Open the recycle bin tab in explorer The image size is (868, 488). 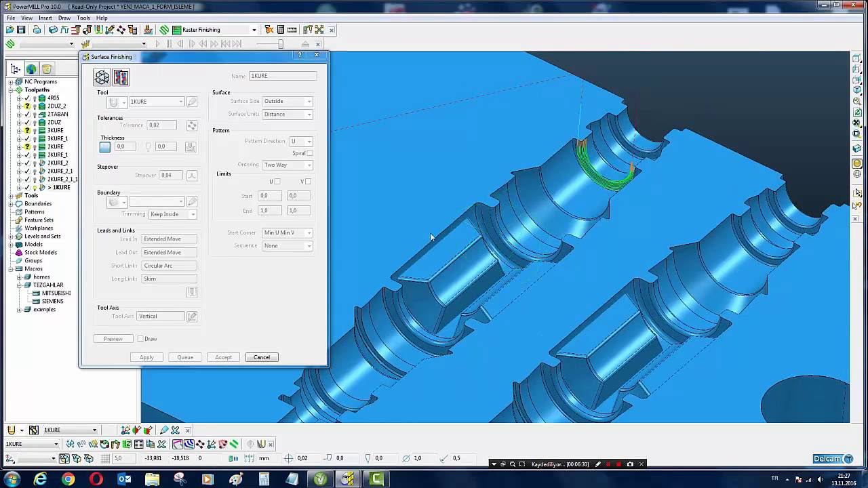click(x=46, y=69)
